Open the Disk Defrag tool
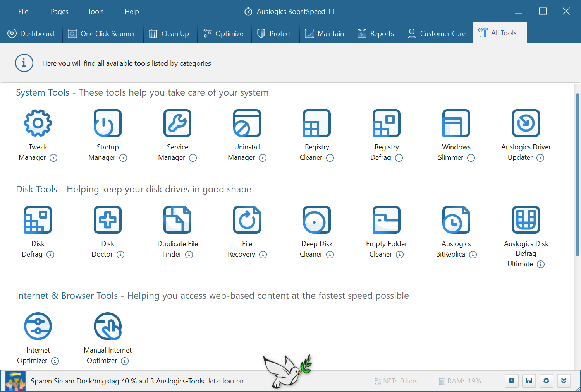The width and height of the screenshot is (581, 392). (x=38, y=220)
